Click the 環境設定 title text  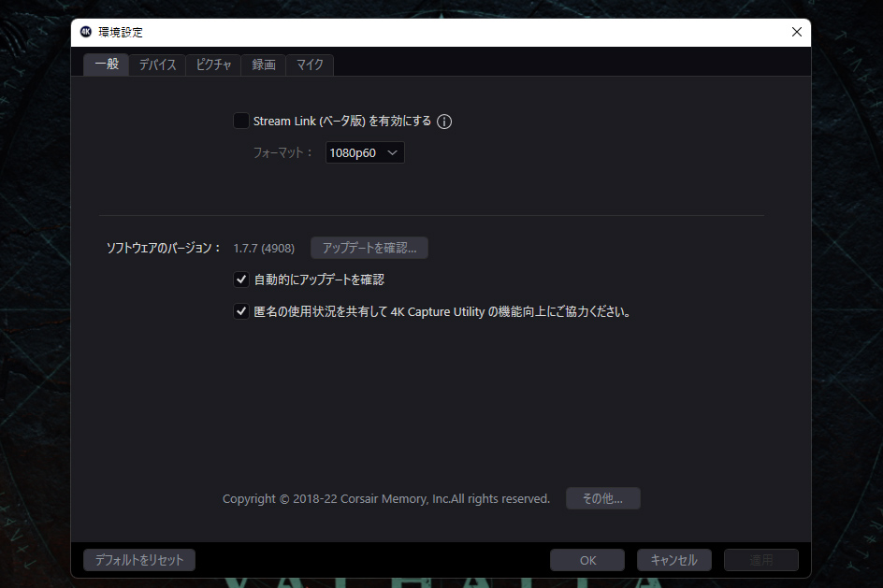[121, 32]
